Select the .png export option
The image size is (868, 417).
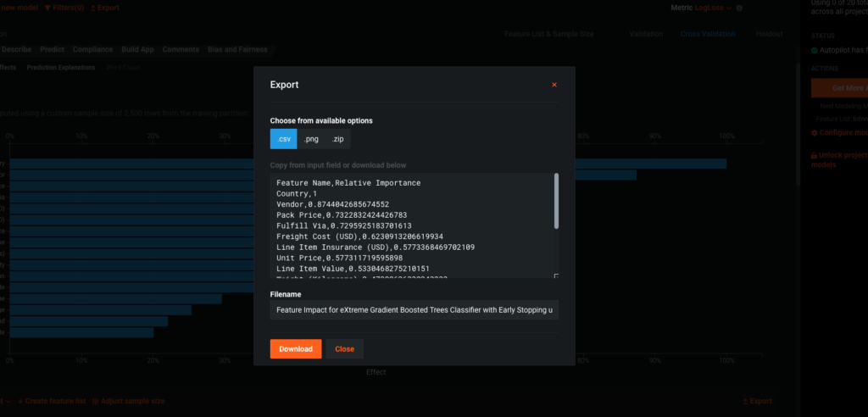click(311, 139)
